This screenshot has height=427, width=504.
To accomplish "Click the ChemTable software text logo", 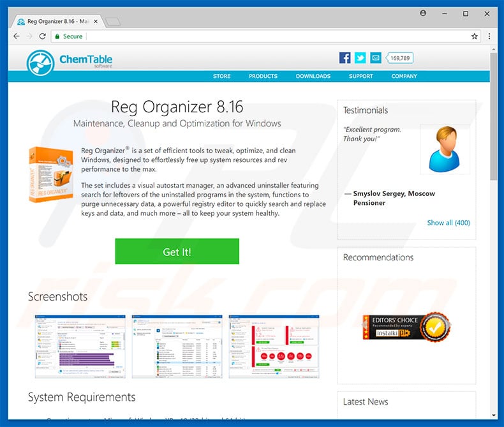I will tap(86, 61).
